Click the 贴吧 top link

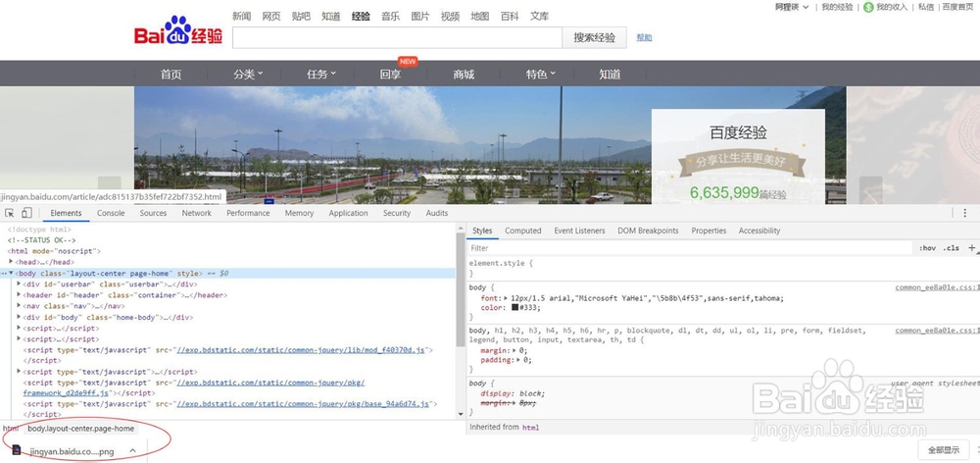tap(301, 17)
